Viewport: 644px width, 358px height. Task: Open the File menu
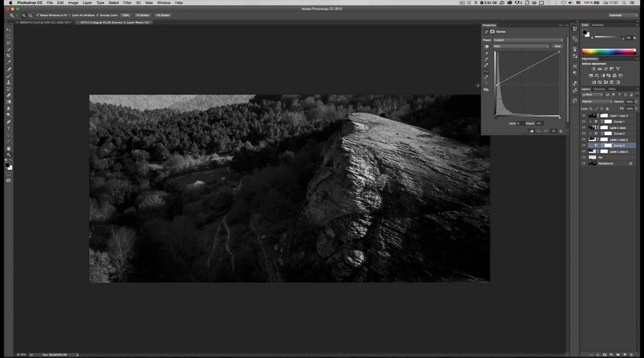tap(50, 3)
